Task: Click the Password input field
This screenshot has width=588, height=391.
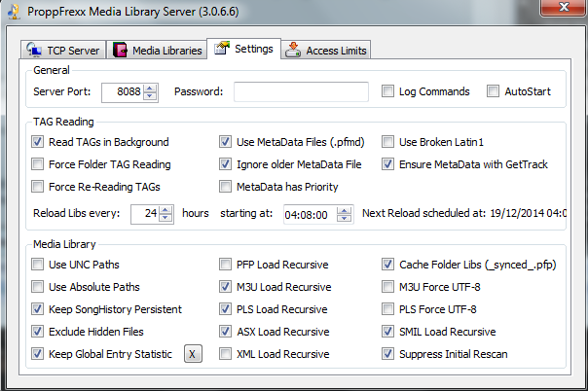Action: (x=300, y=92)
